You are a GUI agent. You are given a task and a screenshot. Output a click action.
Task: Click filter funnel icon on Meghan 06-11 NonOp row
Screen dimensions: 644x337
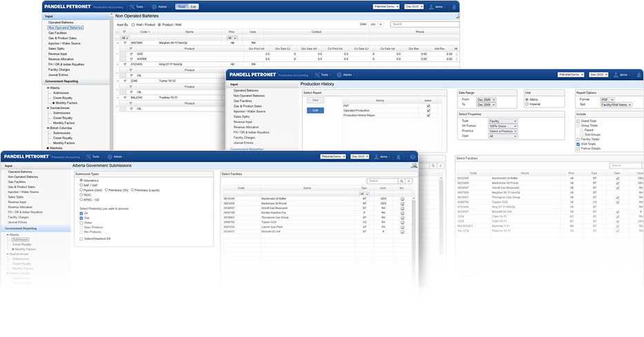click(x=125, y=43)
